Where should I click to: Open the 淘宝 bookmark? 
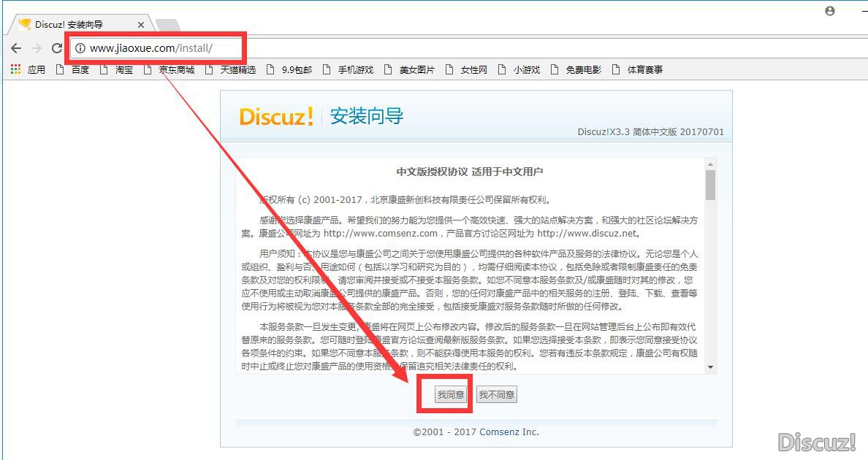tap(117, 69)
